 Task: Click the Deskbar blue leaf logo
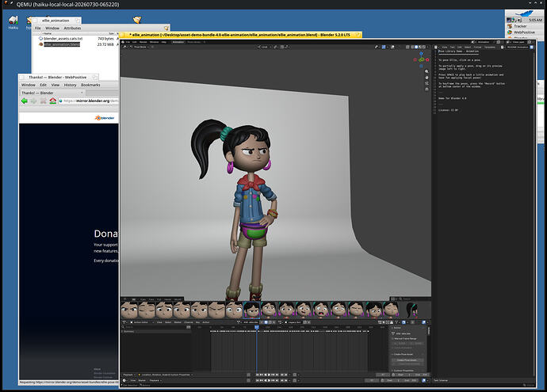click(524, 13)
